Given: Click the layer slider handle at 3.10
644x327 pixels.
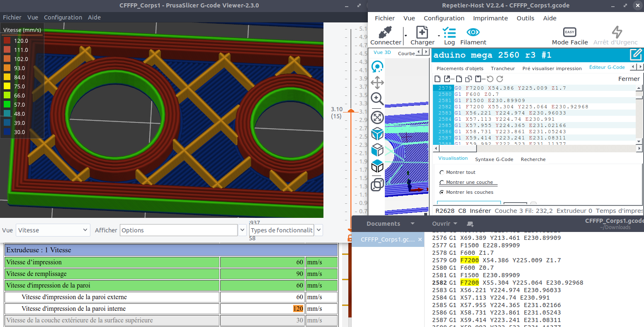Looking at the screenshot, I should [x=351, y=111].
